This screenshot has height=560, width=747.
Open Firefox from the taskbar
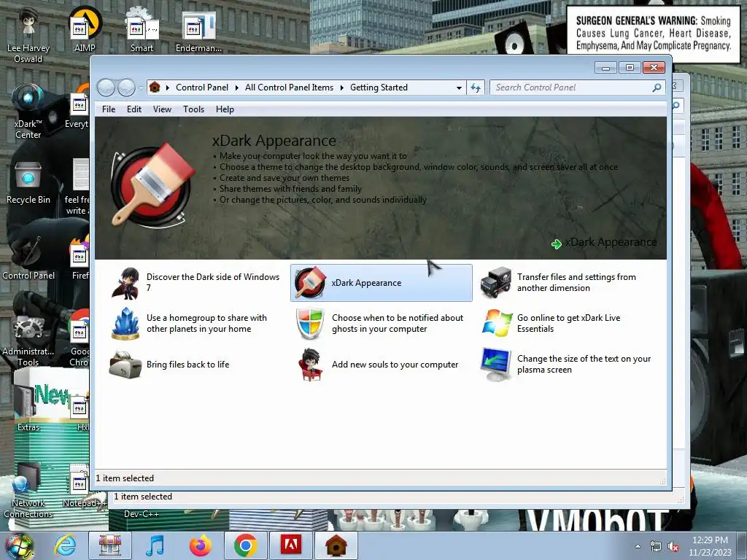(201, 545)
